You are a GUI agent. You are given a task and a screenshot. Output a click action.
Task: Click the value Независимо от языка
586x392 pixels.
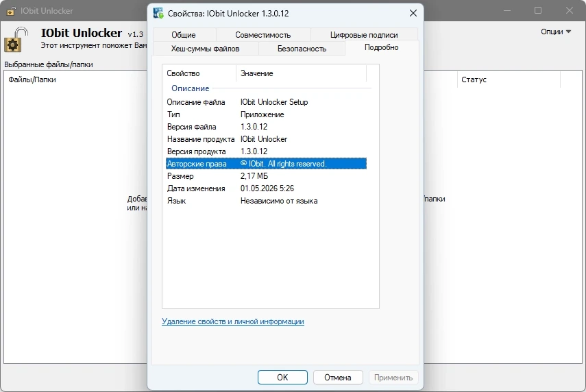[x=279, y=201]
